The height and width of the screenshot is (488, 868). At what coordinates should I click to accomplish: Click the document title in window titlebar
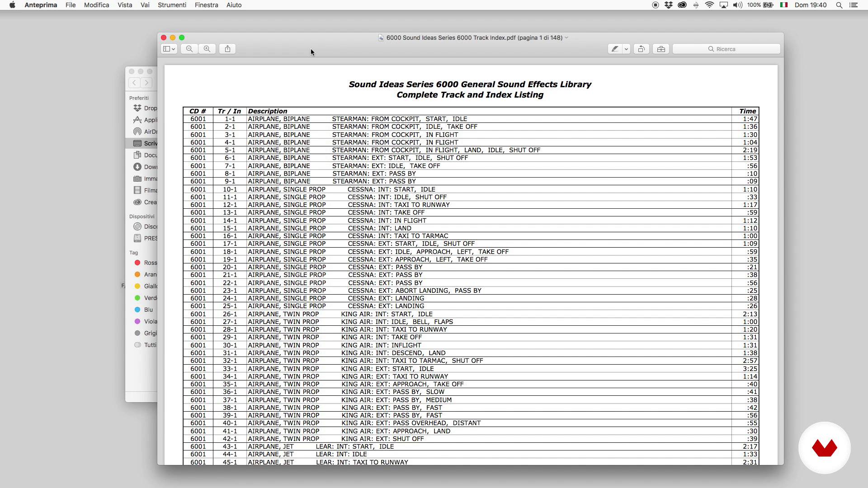pyautogui.click(x=474, y=38)
